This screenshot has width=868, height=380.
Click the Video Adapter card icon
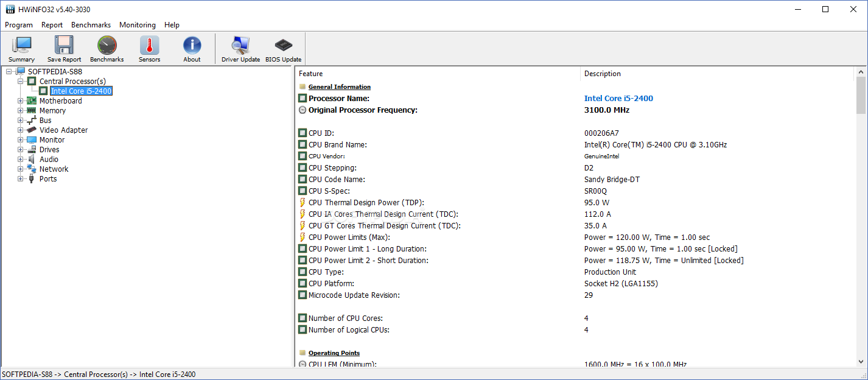[x=32, y=130]
